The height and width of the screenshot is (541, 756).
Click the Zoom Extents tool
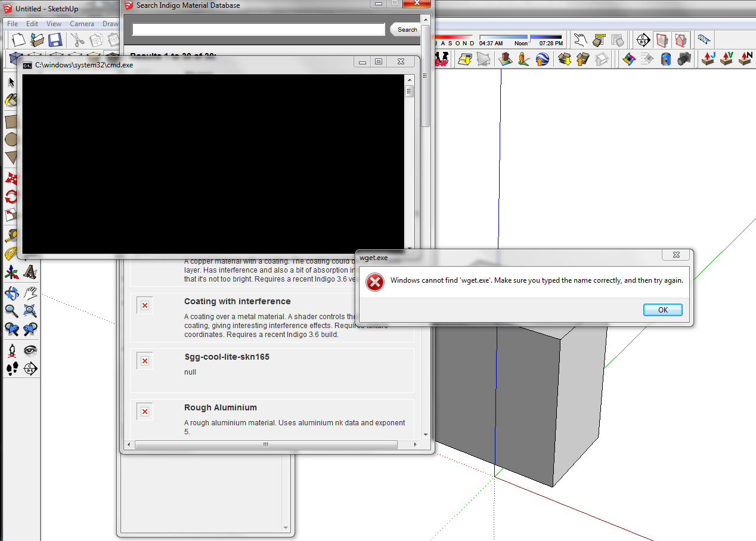coord(30,310)
